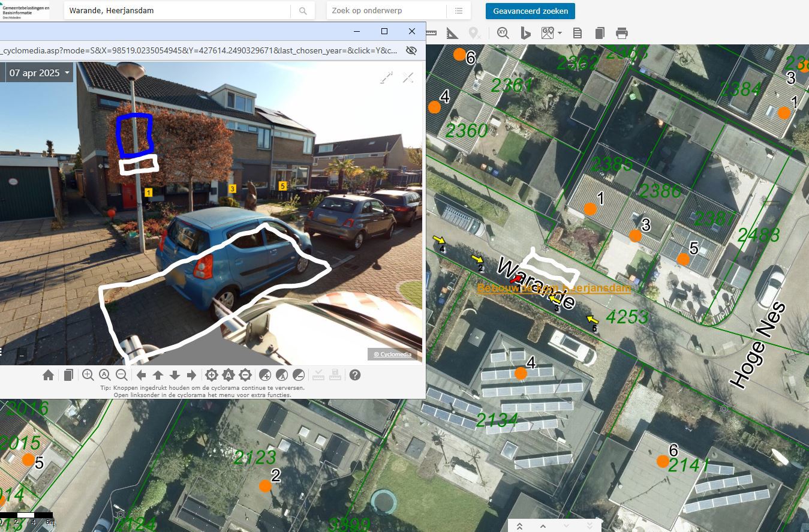Open the search subject list menu icon
The image size is (809, 532).
(459, 11)
